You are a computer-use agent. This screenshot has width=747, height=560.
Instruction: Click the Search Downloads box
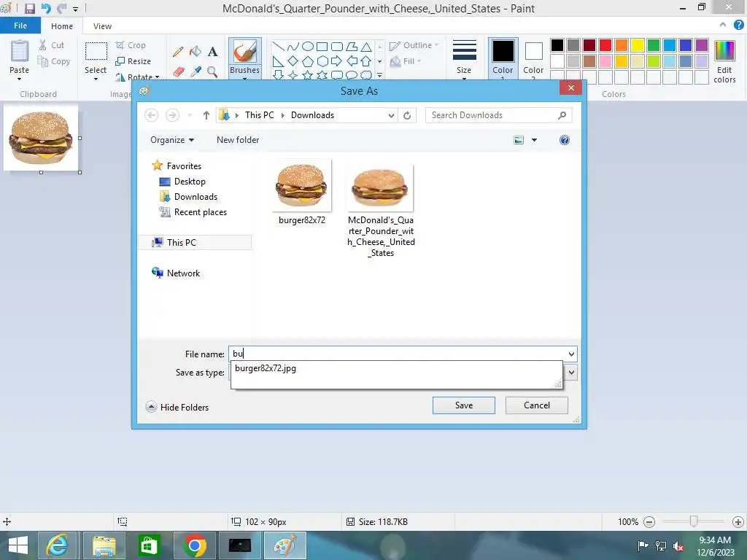click(x=498, y=115)
